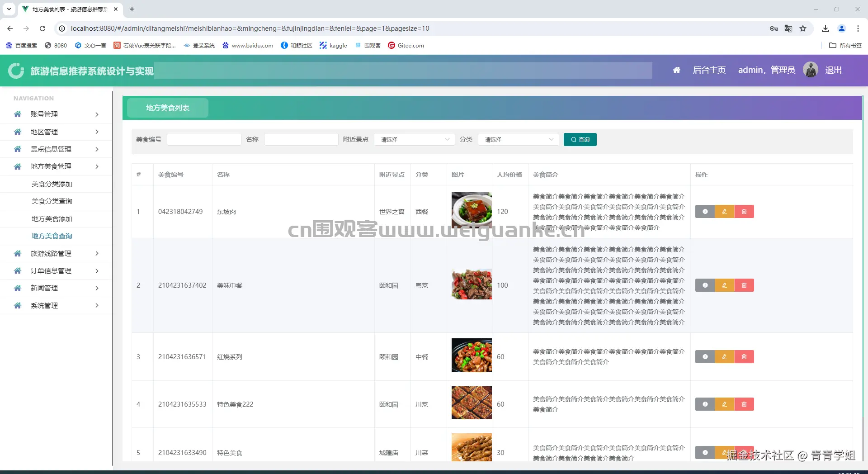Select the 世界之窗 nearby attraction cell
The height and width of the screenshot is (474, 868).
tap(392, 212)
